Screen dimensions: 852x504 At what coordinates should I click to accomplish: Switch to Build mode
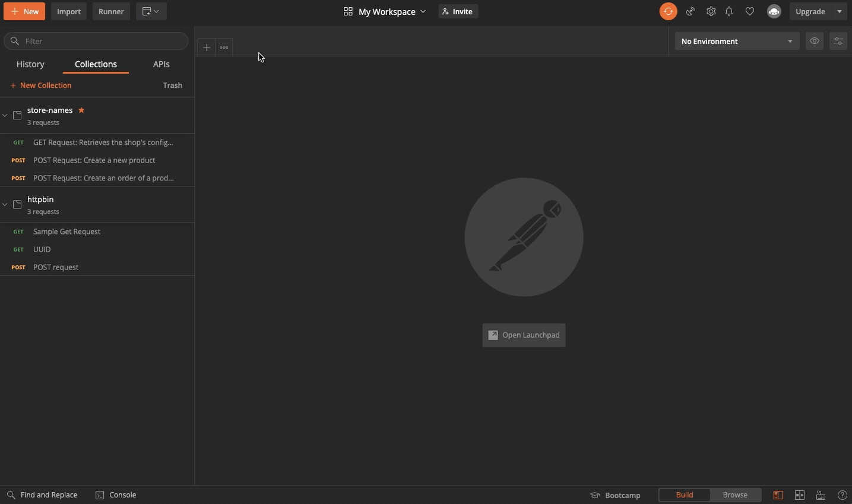[685, 495]
